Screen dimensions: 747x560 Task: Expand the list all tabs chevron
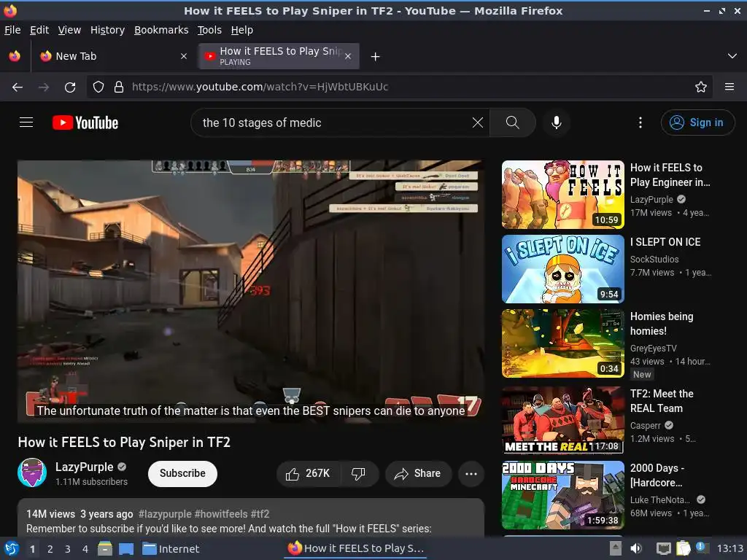732,56
